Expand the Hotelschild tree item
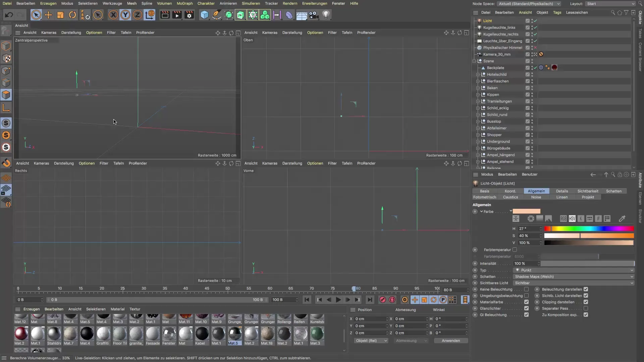This screenshot has width=644, height=362. (478, 74)
